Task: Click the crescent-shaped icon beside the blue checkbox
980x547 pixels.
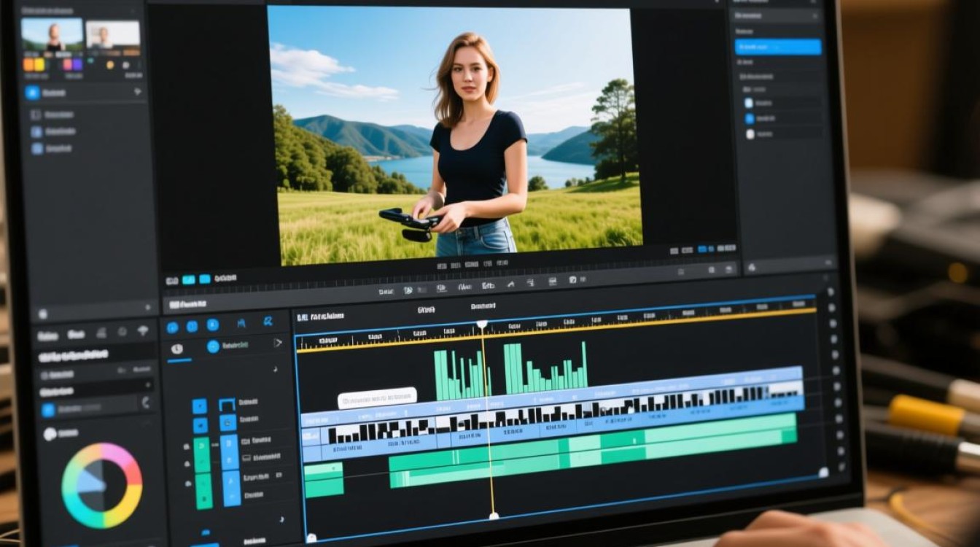Action: pyautogui.click(x=146, y=402)
